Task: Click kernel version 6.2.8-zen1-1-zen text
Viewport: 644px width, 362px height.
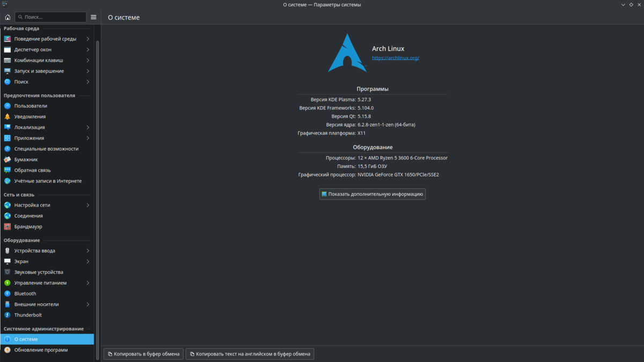Action: tap(386, 124)
